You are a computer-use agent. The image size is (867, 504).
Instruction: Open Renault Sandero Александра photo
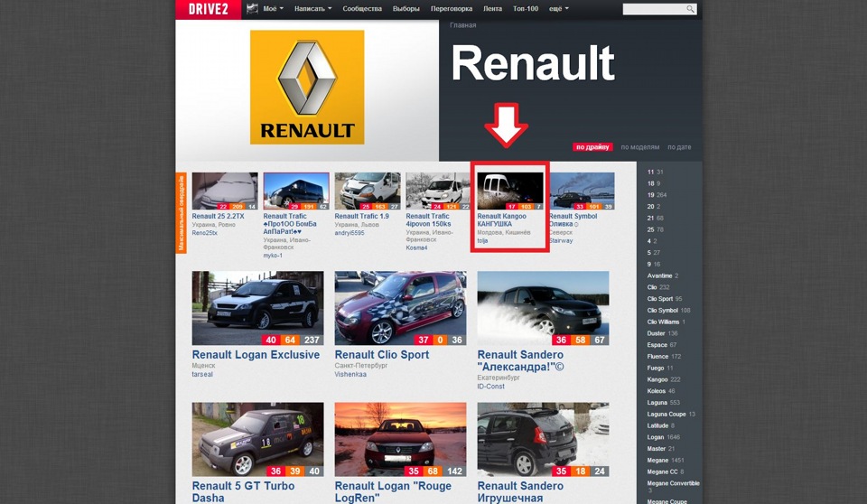(x=543, y=308)
